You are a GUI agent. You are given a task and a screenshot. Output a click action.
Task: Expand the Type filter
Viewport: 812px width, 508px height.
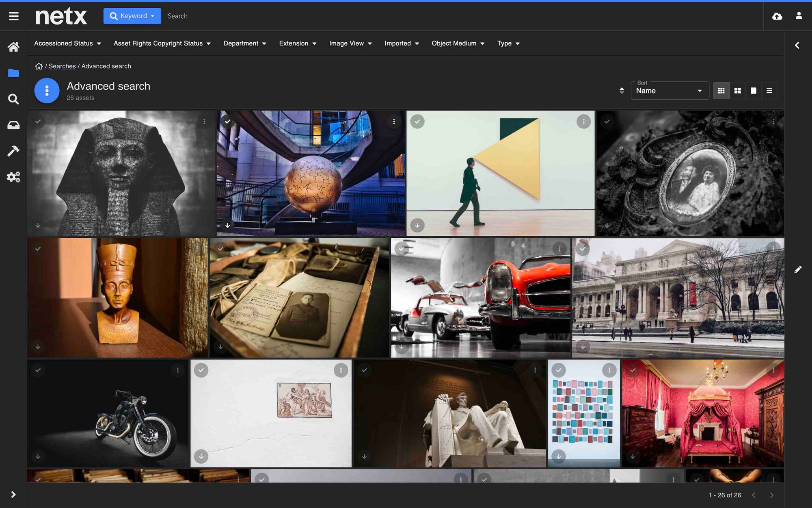click(508, 43)
